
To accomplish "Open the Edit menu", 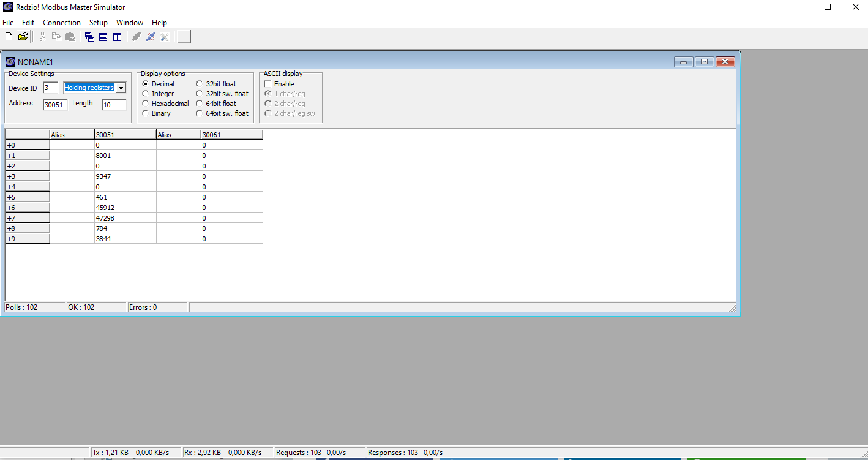I will (28, 23).
